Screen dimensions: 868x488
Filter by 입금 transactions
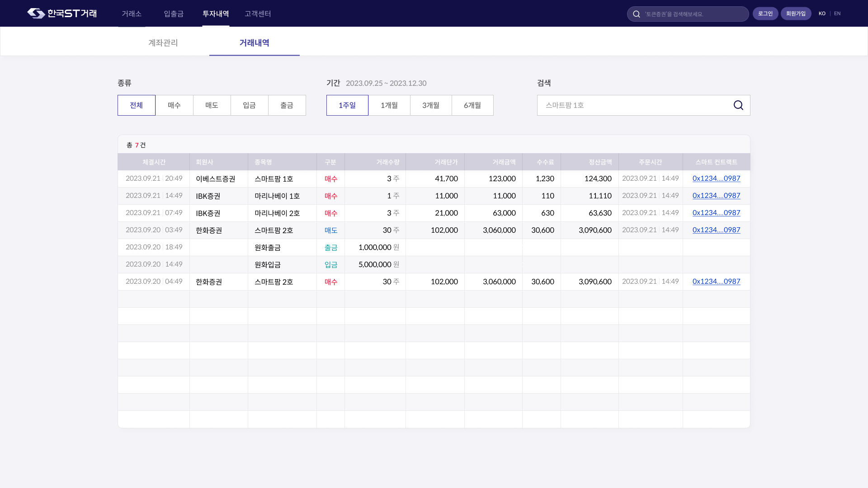[249, 105]
